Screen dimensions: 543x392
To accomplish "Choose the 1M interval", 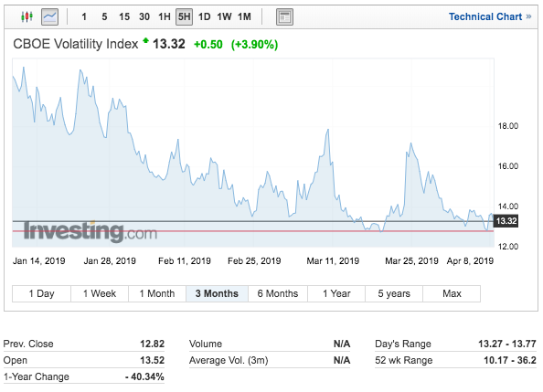I will tap(244, 16).
